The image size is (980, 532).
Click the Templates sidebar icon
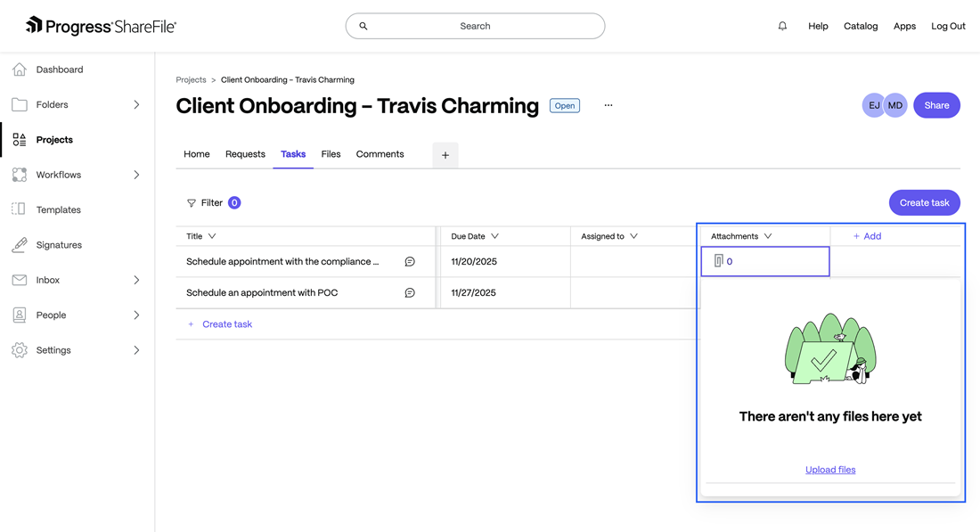(x=20, y=209)
